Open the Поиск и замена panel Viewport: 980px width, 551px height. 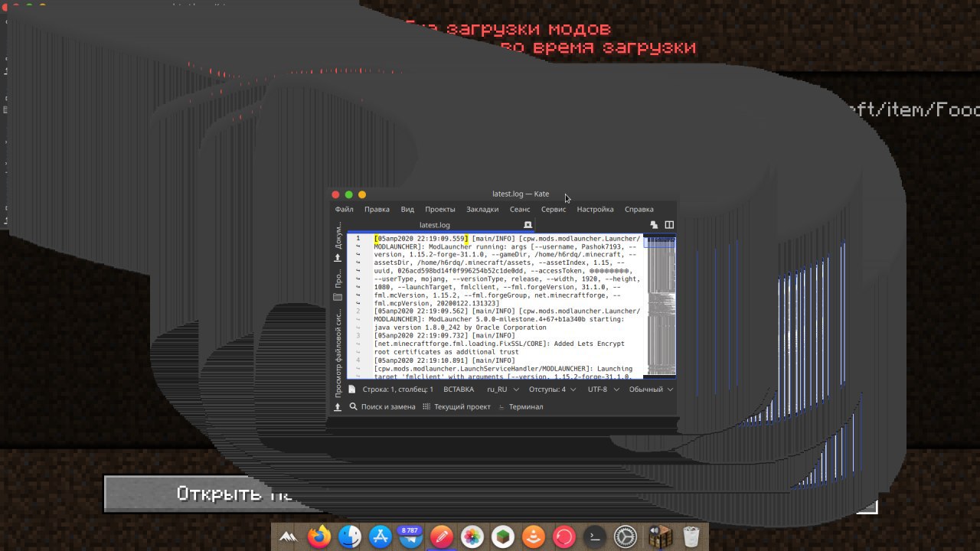click(382, 406)
